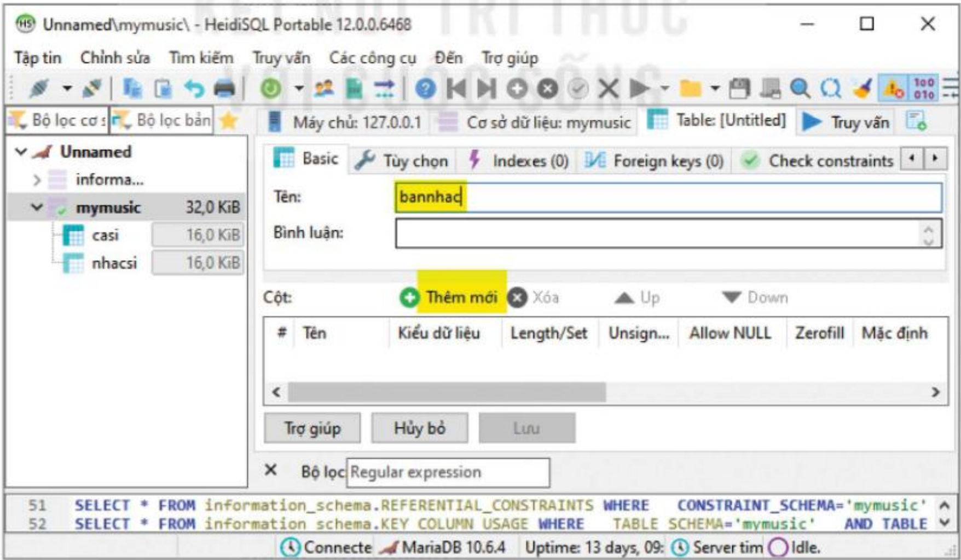Open the user manager icon

(x=324, y=87)
